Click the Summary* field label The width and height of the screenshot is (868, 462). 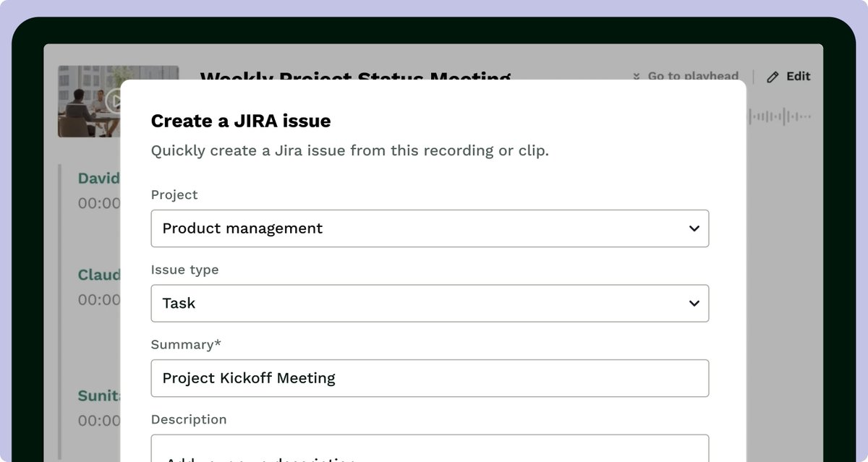pyautogui.click(x=186, y=345)
